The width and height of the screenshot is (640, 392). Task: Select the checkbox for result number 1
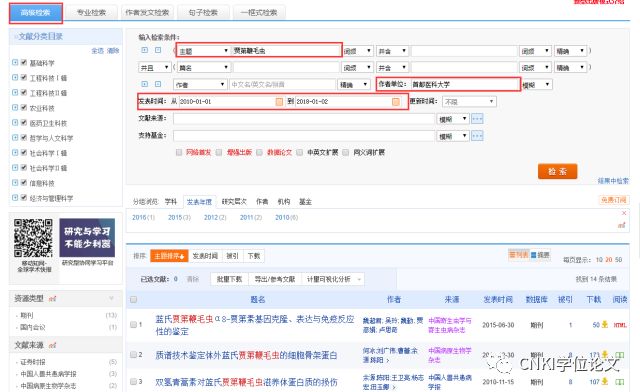point(133,325)
